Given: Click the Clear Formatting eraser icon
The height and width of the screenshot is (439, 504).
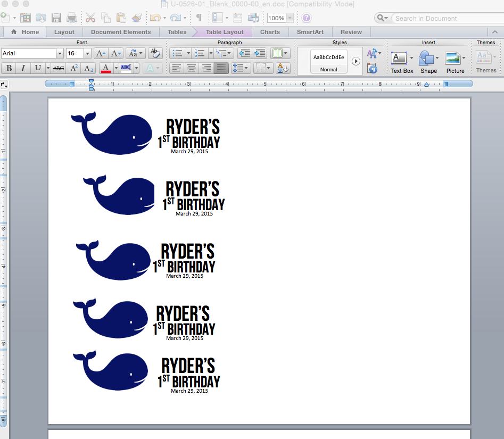Looking at the screenshot, I should pyautogui.click(x=155, y=53).
